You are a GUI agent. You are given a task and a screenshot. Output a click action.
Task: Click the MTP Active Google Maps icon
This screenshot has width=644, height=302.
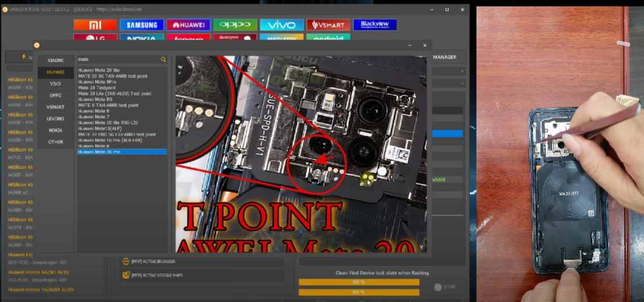pos(126,275)
